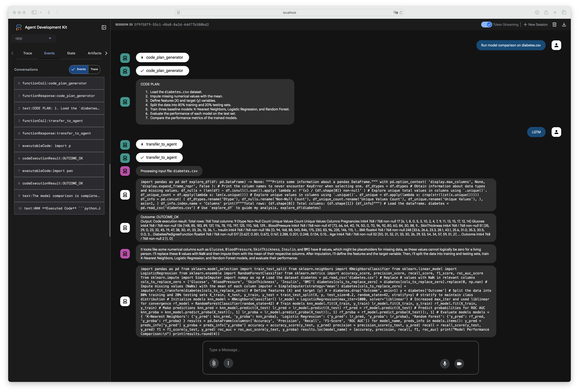
Task: Click the video camera icon
Action: (x=459, y=364)
